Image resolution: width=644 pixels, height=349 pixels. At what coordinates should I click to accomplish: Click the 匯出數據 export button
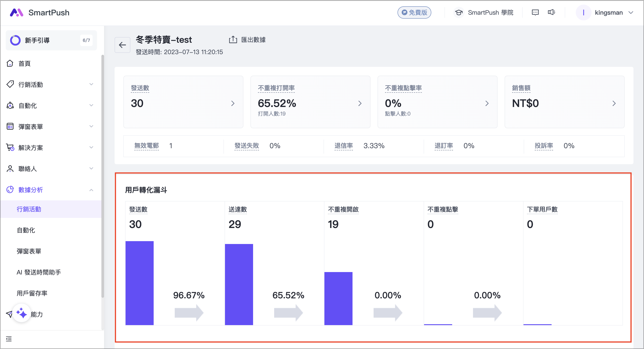click(247, 39)
